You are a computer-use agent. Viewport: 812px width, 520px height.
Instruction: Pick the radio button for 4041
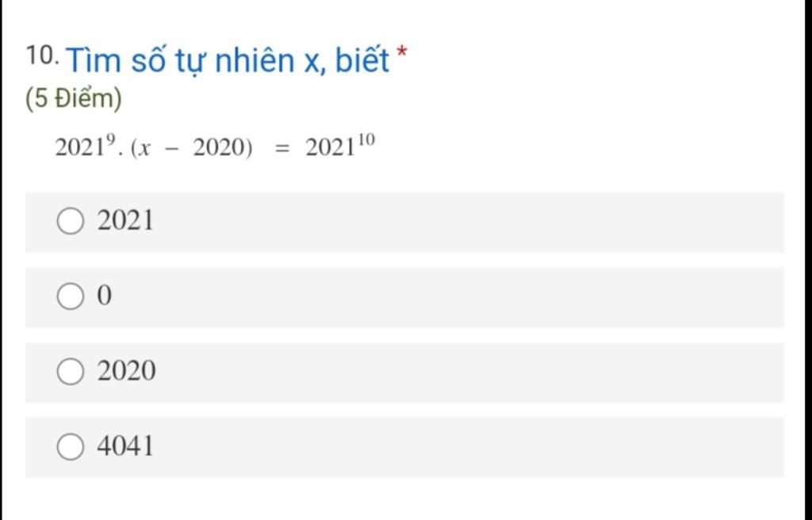(x=71, y=446)
